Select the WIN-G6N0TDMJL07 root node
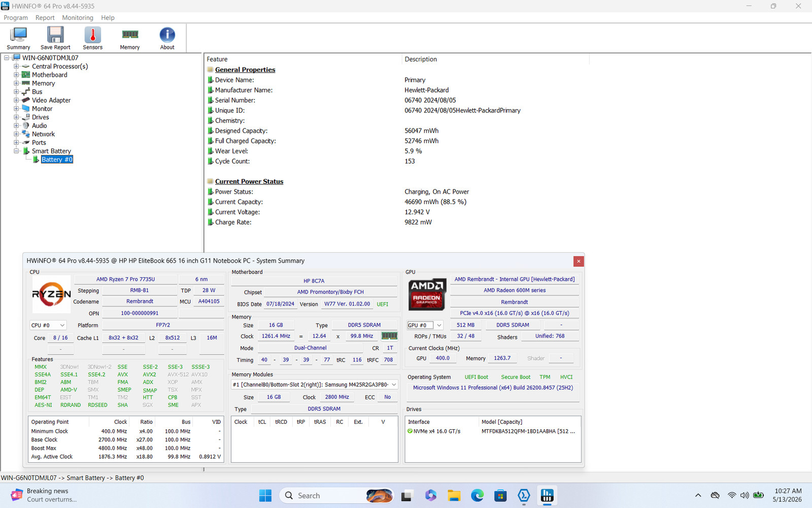The image size is (812, 508). [50, 58]
